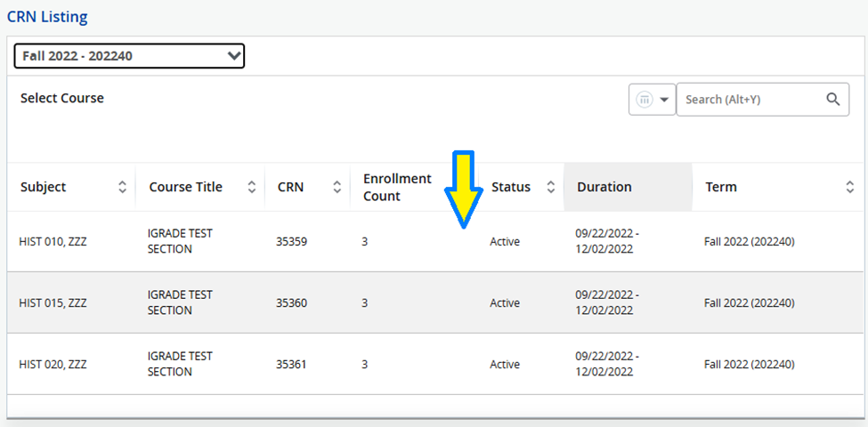Click the Active status of HIST 020
The height and width of the screenshot is (427, 868).
point(505,365)
